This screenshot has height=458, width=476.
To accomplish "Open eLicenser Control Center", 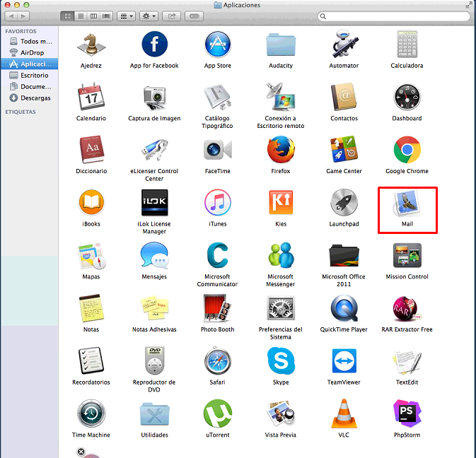I will 154,150.
